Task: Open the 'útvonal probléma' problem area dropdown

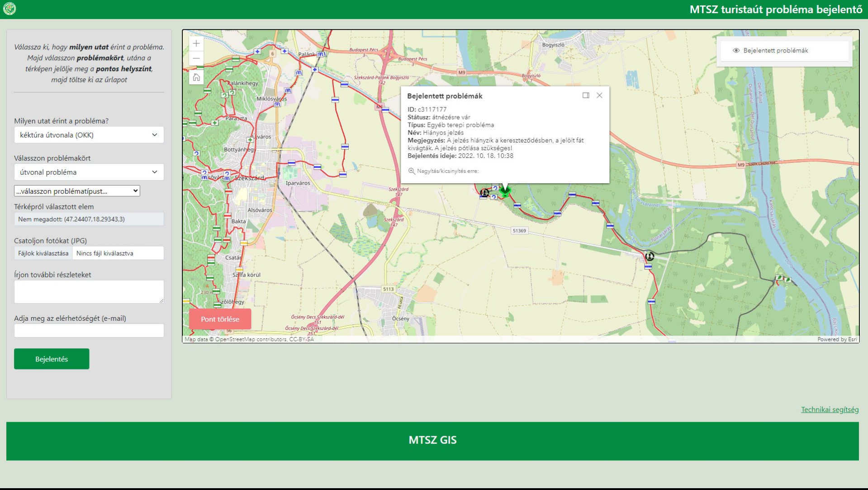Action: (89, 172)
